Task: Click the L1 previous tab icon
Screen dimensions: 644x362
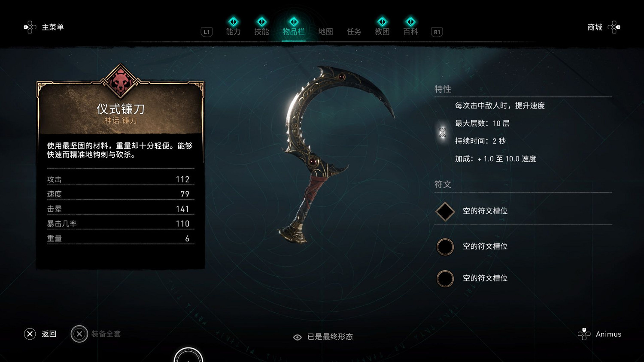Action: tap(207, 32)
